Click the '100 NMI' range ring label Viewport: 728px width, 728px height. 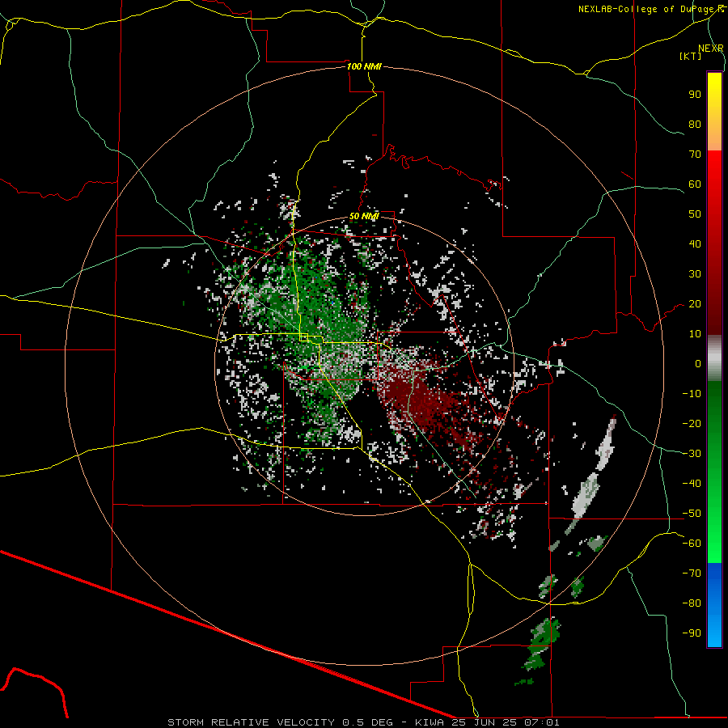[364, 66]
